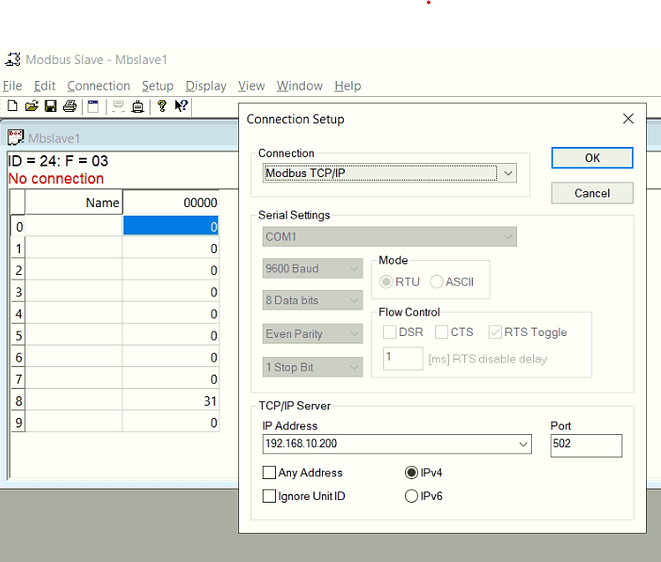Viewport: 661px width, 562px height.
Task: Click the New document toolbar icon
Action: coord(12,106)
